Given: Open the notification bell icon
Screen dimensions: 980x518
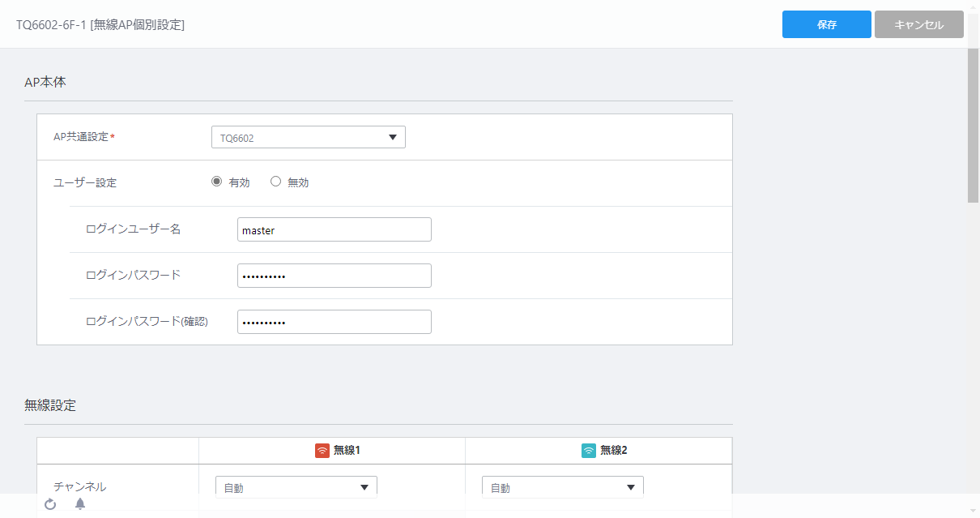Looking at the screenshot, I should point(80,504).
